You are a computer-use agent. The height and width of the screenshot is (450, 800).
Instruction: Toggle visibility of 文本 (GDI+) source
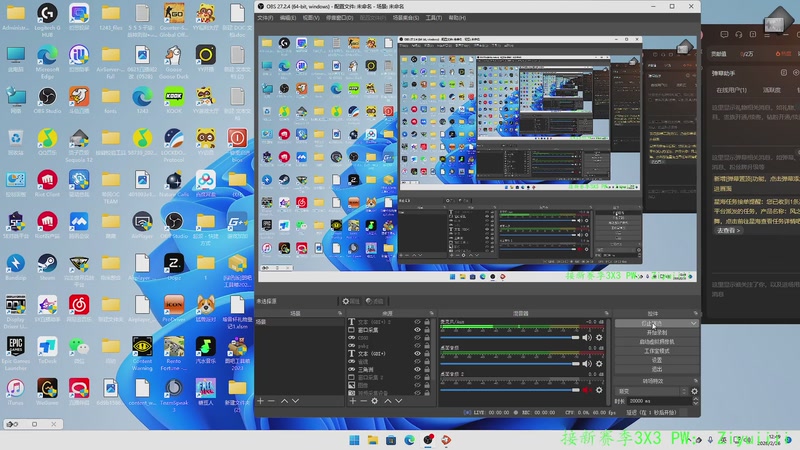point(417,353)
